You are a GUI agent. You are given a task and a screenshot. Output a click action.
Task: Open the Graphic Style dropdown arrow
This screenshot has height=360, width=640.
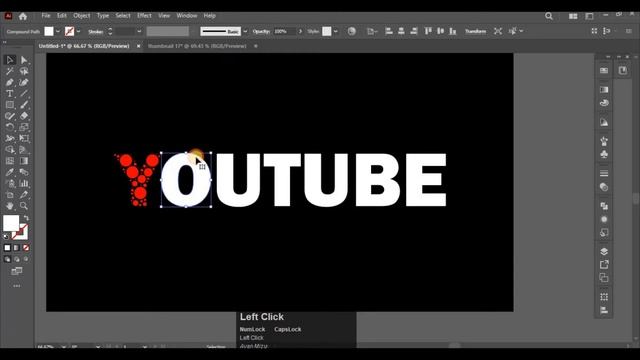point(336,31)
